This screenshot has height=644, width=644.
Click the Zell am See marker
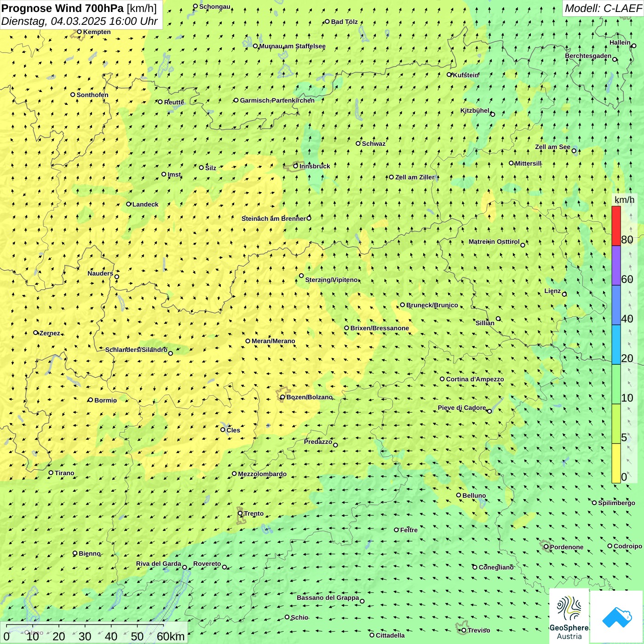click(574, 151)
